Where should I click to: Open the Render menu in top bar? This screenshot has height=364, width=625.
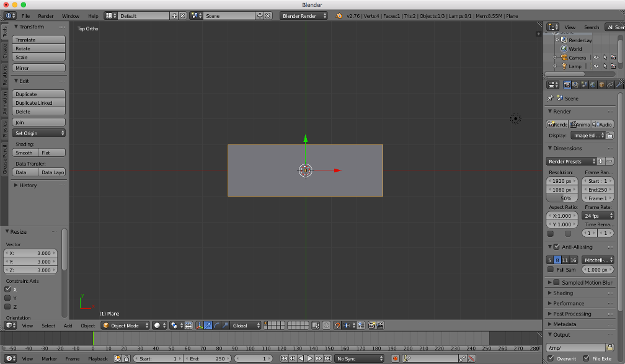pyautogui.click(x=46, y=16)
